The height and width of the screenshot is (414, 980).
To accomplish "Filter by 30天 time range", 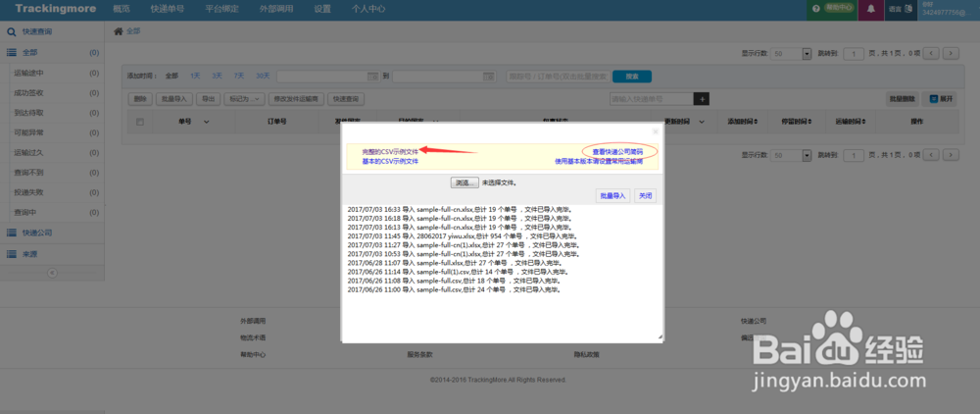I will tap(263, 77).
